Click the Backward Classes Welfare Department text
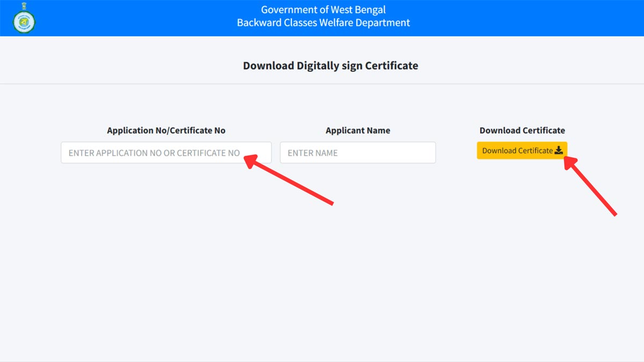 coord(323,23)
